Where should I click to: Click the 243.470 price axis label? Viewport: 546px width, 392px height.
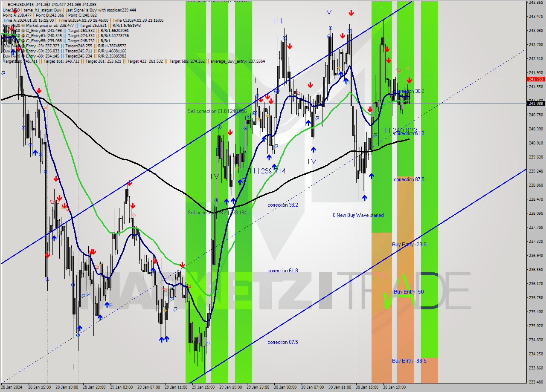point(536,17)
